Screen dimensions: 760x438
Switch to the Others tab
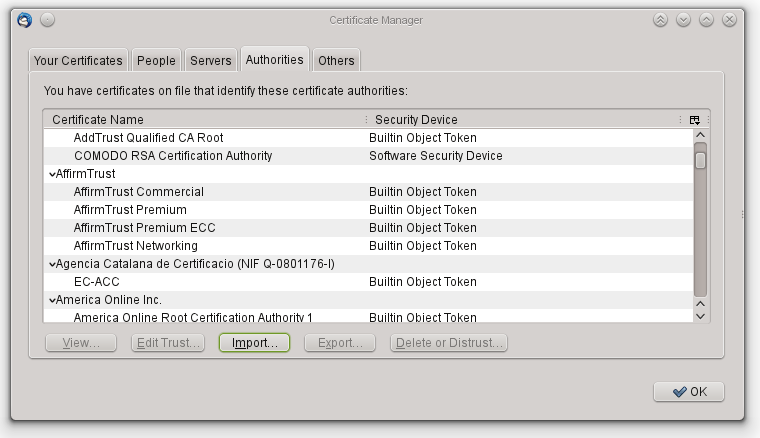point(336,60)
